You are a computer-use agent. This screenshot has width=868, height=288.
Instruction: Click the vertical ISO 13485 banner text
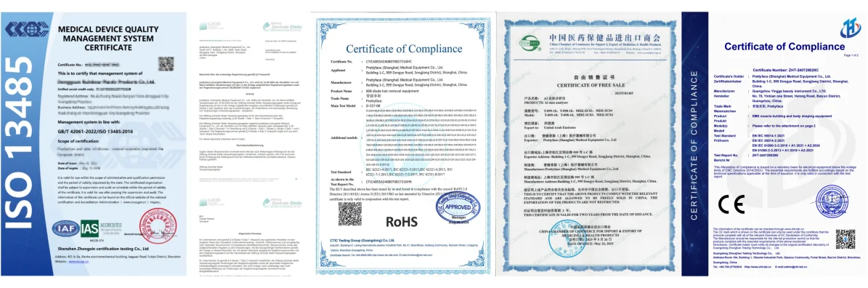click(20, 145)
